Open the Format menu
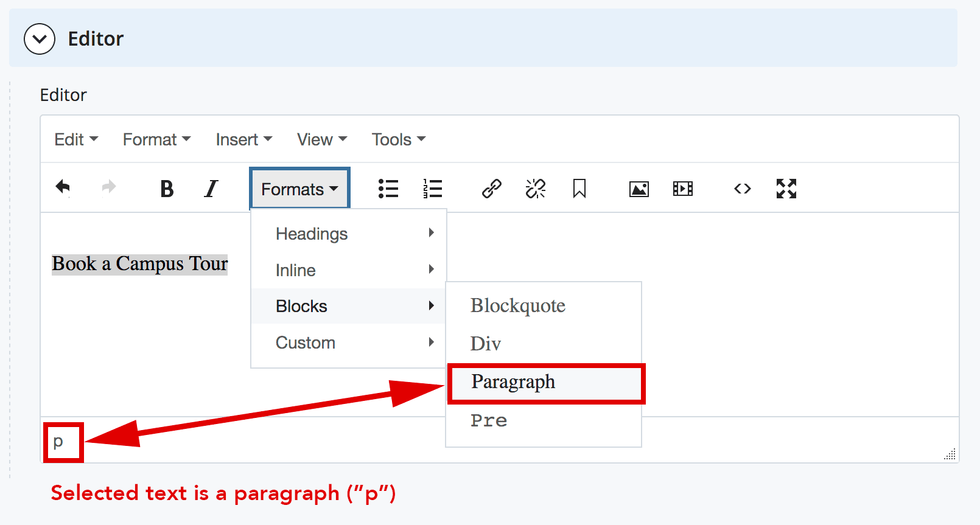Image resolution: width=980 pixels, height=525 pixels. (x=157, y=139)
